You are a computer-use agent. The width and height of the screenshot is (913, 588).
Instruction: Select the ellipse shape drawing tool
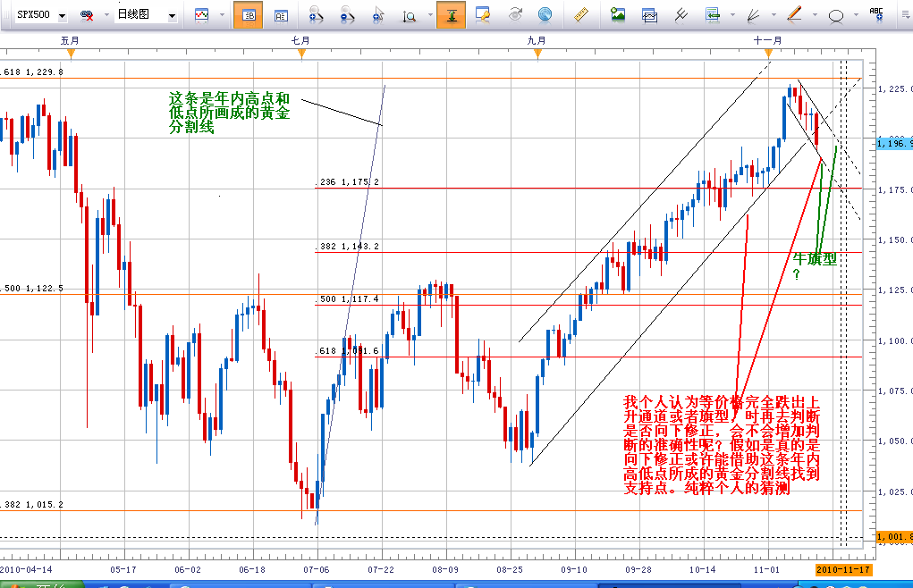pos(836,16)
